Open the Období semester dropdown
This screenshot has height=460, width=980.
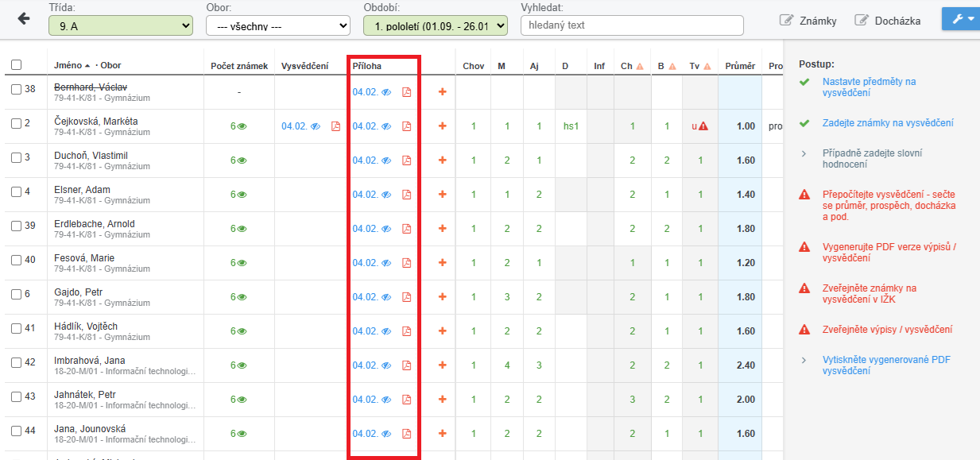(x=435, y=25)
